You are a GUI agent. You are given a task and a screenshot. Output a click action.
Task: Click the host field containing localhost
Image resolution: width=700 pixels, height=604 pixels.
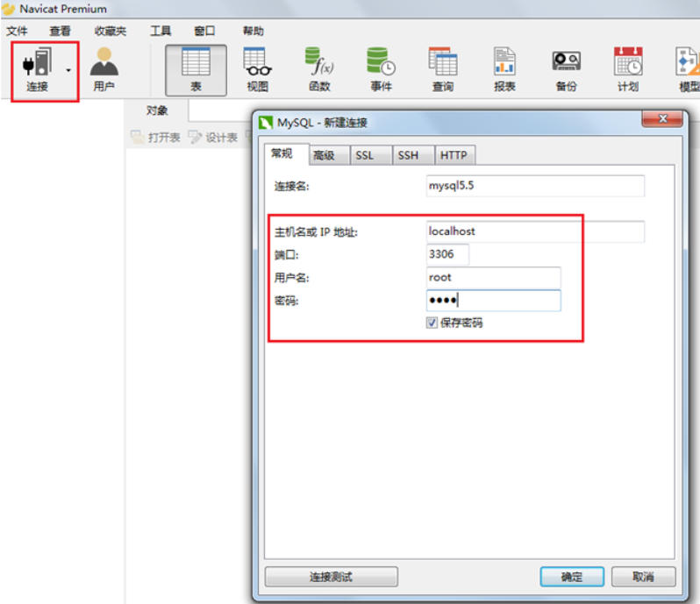pyautogui.click(x=535, y=231)
